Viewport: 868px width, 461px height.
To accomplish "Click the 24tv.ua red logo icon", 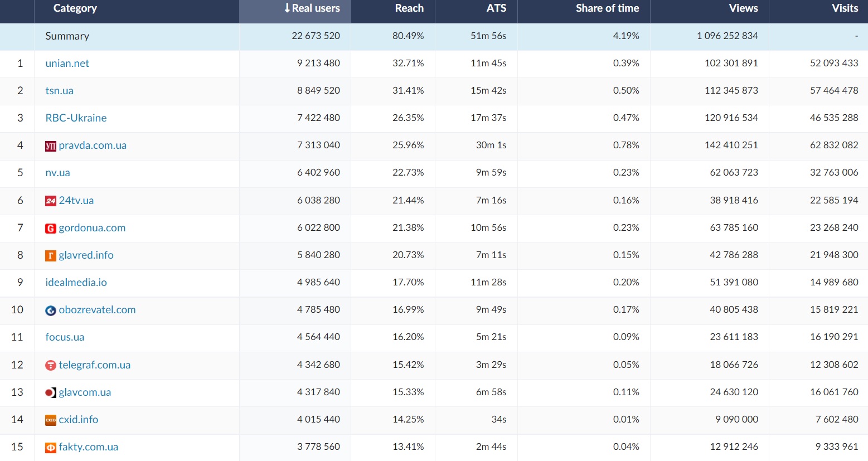I will click(50, 201).
